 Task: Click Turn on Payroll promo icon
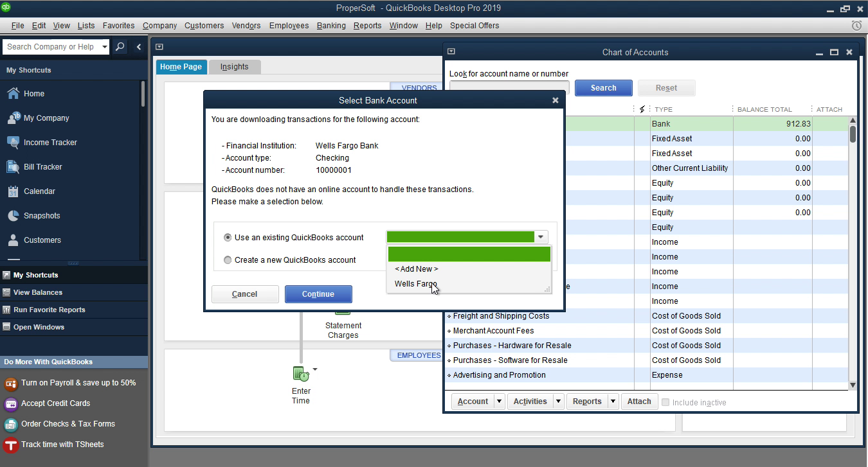point(11,383)
